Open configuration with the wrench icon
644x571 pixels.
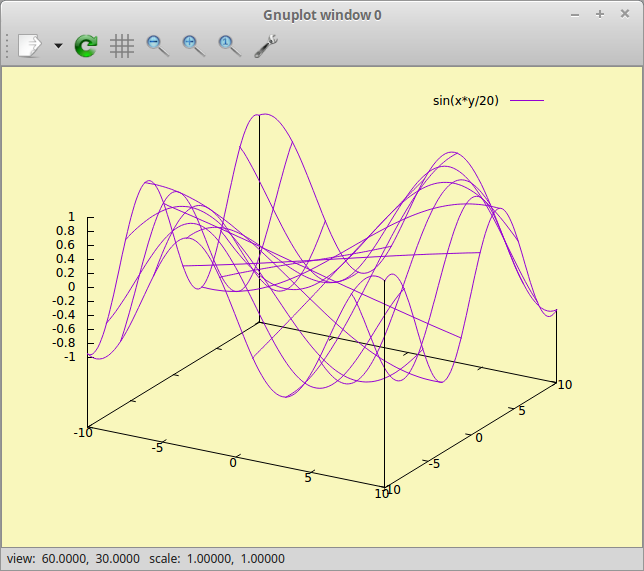(266, 45)
